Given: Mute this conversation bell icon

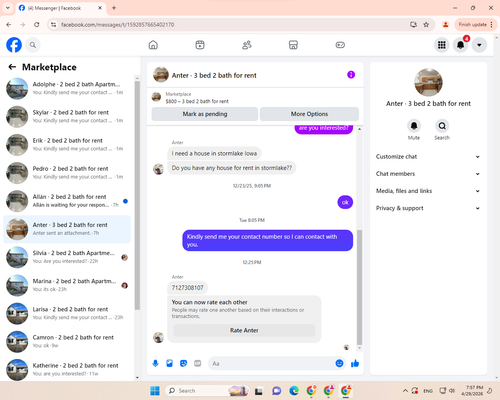Looking at the screenshot, I should pos(414,126).
